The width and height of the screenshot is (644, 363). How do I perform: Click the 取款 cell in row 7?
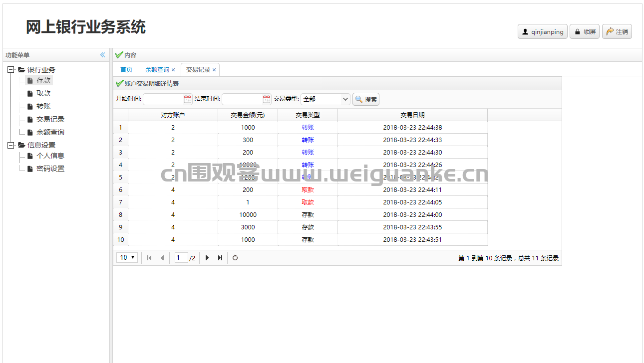[x=308, y=202]
